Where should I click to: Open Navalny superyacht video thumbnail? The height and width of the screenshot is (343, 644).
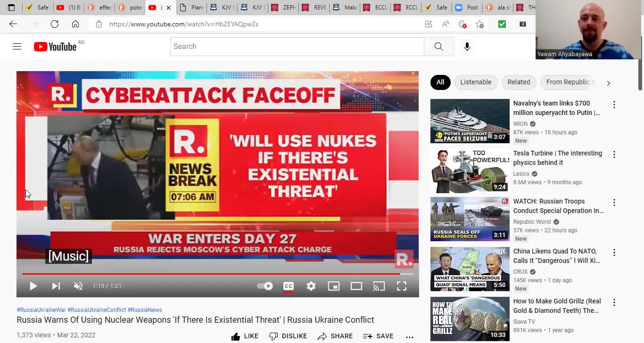pos(470,121)
